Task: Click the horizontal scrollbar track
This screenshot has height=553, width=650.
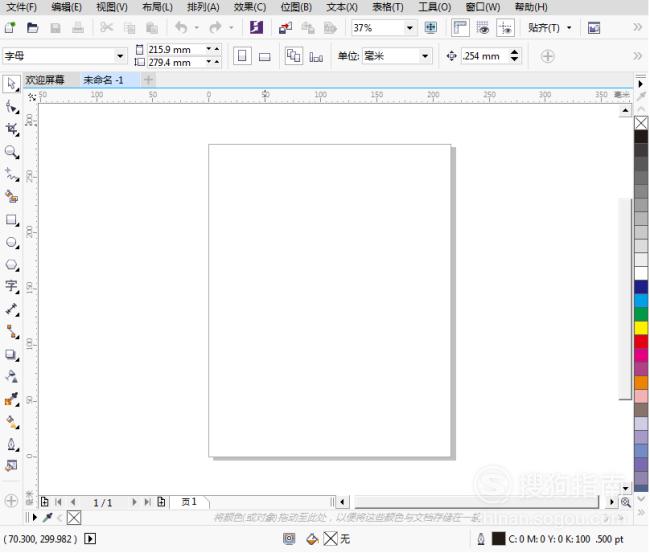Action: 476,502
